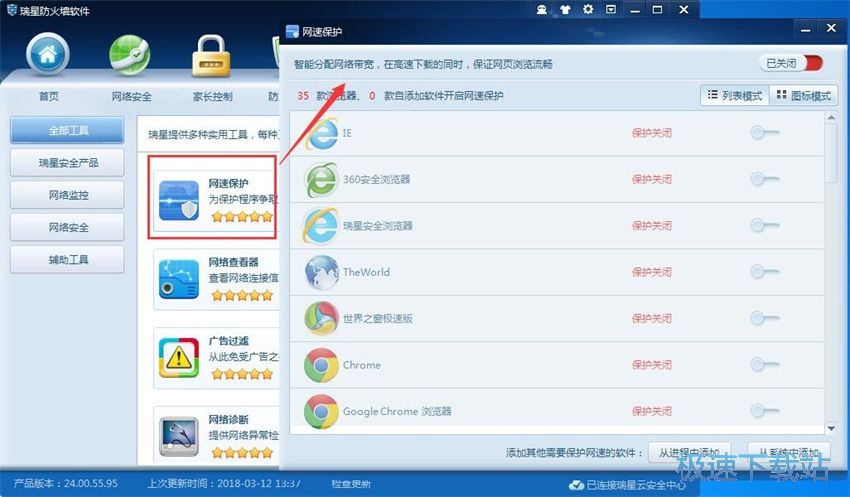Click 保护关闭 status for IE

tap(652, 133)
